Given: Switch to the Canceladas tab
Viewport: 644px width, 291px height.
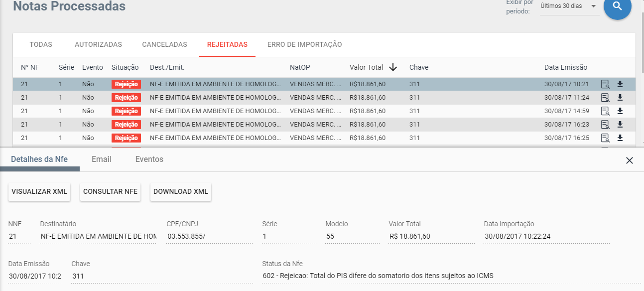Looking at the screenshot, I should pos(164,44).
